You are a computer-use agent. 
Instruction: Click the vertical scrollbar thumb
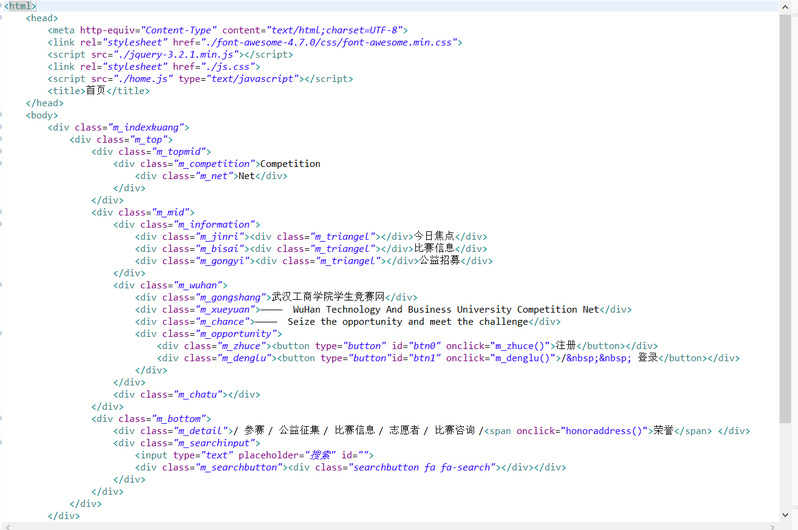point(785,218)
